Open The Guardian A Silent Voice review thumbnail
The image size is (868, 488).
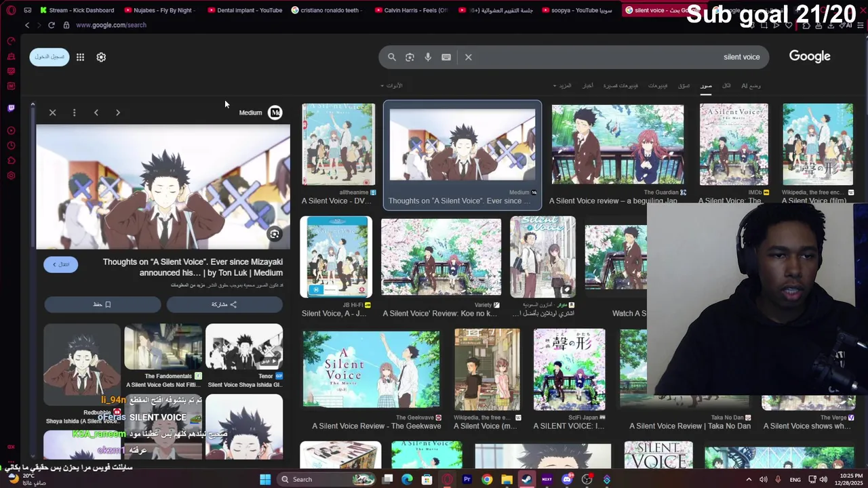click(x=617, y=144)
